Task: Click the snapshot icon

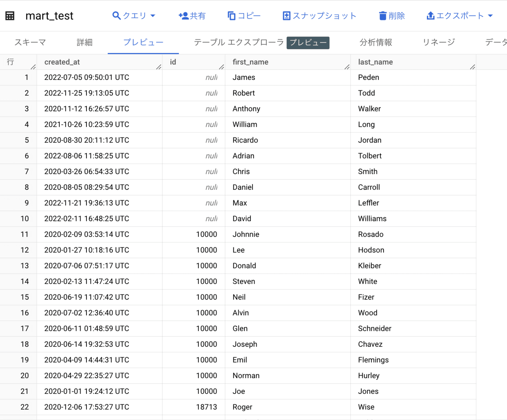Action: click(286, 16)
